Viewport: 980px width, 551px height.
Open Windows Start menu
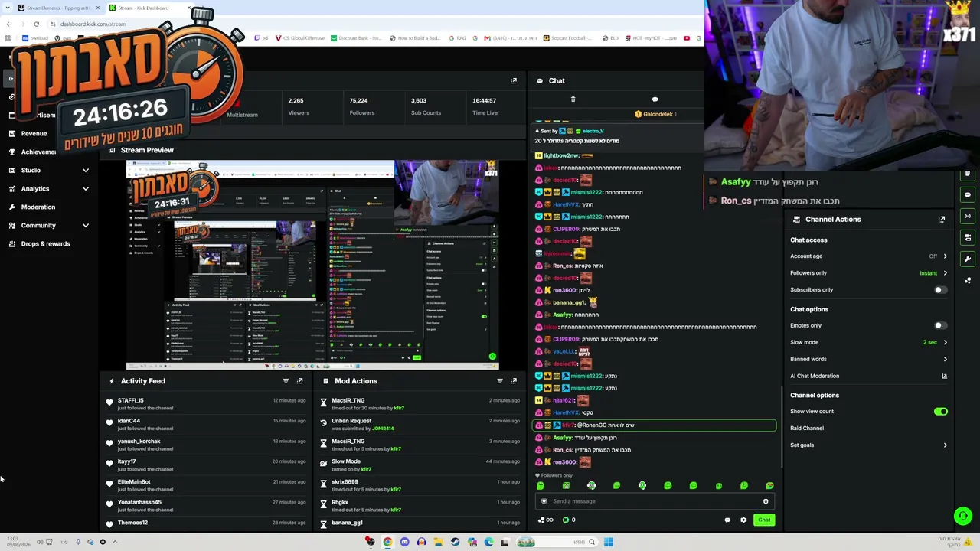pyautogui.click(x=608, y=542)
